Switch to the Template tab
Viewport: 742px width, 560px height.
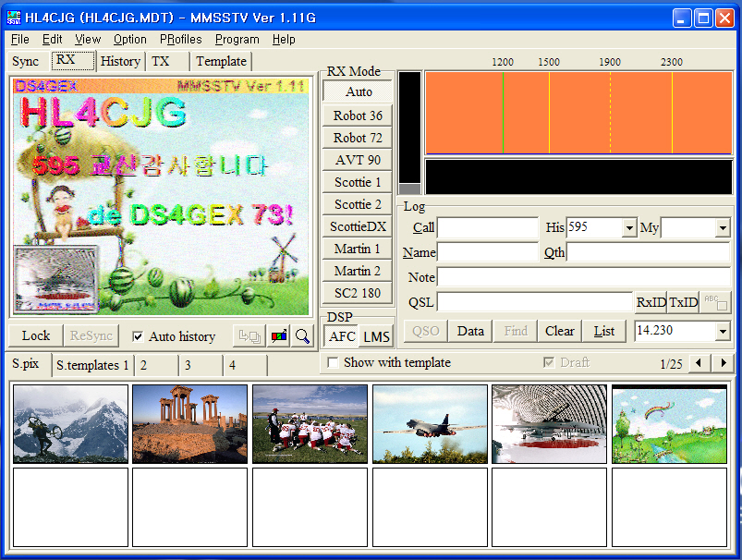pyautogui.click(x=221, y=62)
